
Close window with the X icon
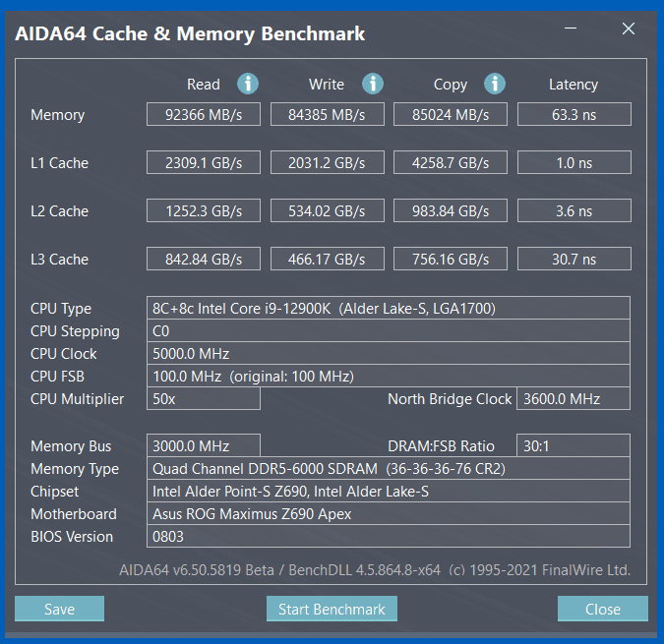(x=629, y=29)
